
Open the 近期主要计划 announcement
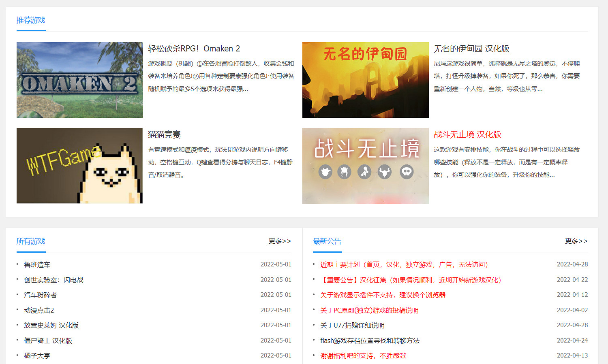[x=404, y=264]
